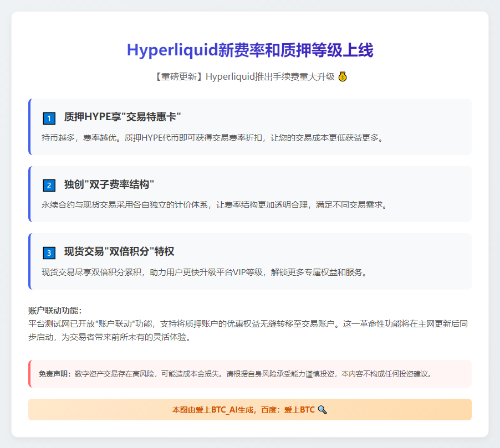The image size is (500, 448).
Task: Click text starting '现货交易尽享双倍积分累积'
Action: (205, 272)
